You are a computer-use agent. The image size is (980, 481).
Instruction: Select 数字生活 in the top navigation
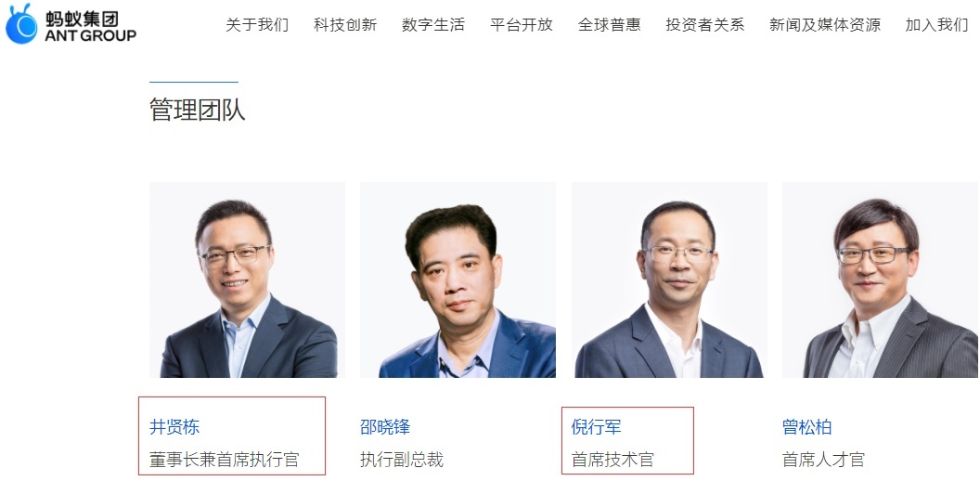point(433,25)
